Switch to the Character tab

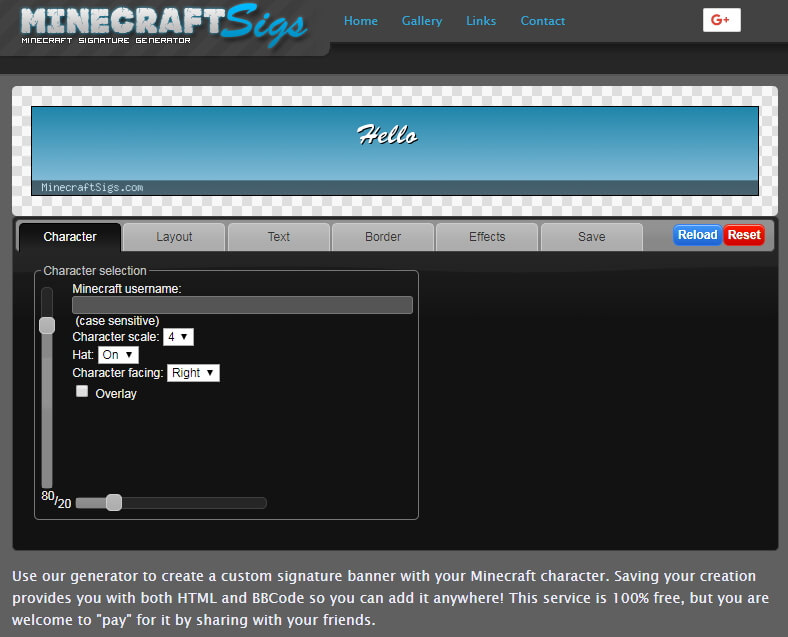pos(70,237)
